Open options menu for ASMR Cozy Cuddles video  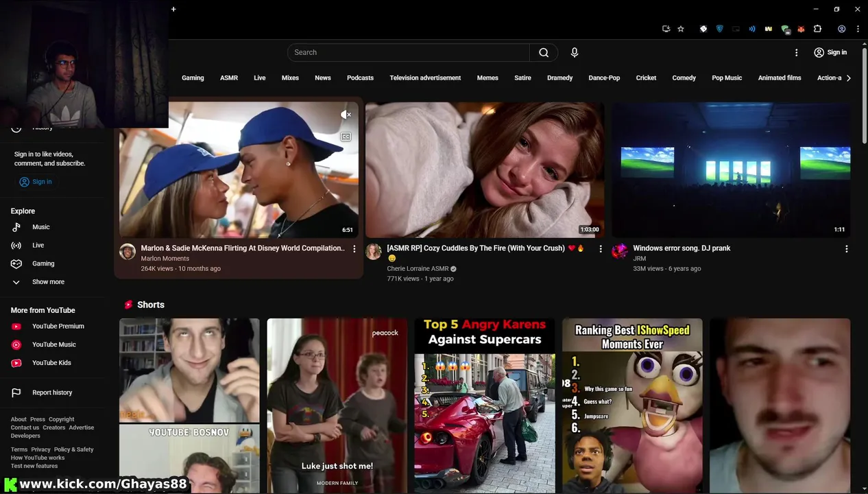click(601, 248)
